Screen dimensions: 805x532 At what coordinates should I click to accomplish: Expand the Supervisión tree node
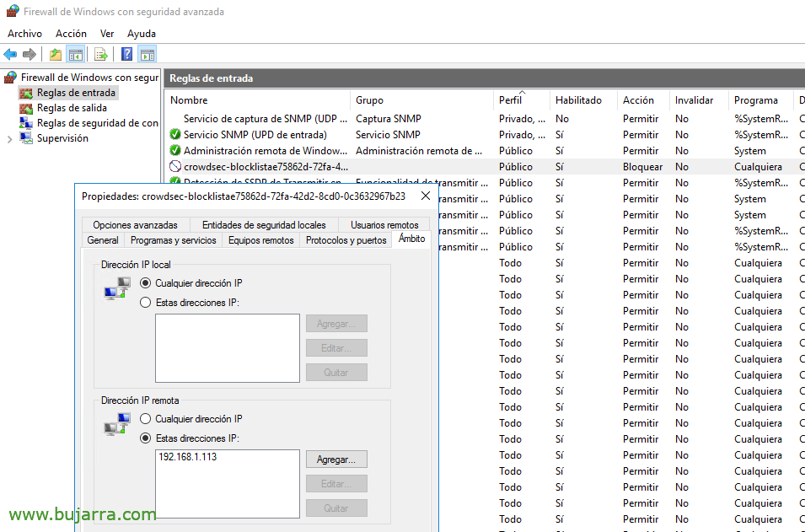tap(9, 138)
